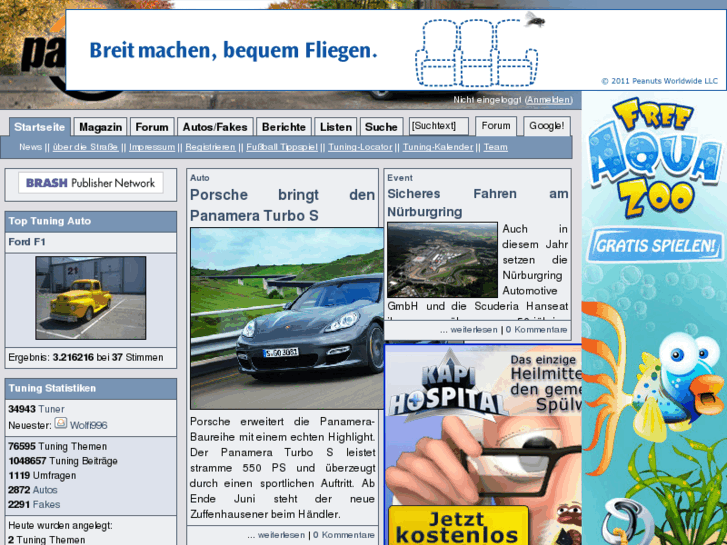
Task: Click the BRASH Publisher Network banner
Action: pyautogui.click(x=91, y=183)
